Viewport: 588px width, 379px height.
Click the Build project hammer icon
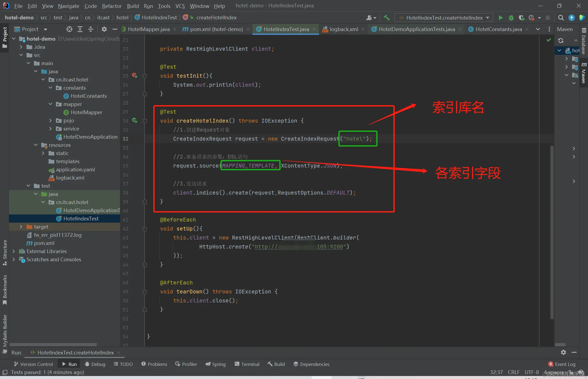[386, 18]
